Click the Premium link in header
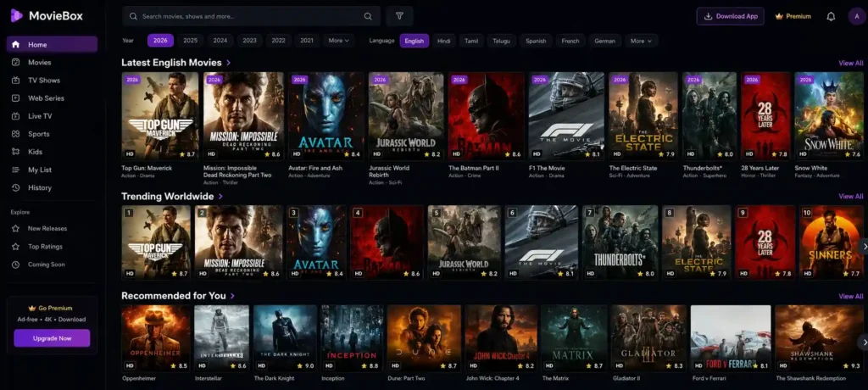 (793, 16)
